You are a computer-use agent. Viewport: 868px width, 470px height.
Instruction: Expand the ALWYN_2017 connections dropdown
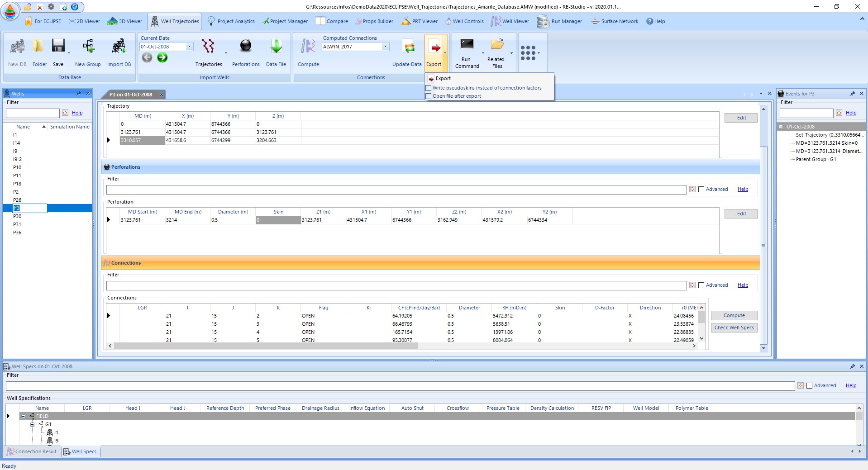pos(386,47)
